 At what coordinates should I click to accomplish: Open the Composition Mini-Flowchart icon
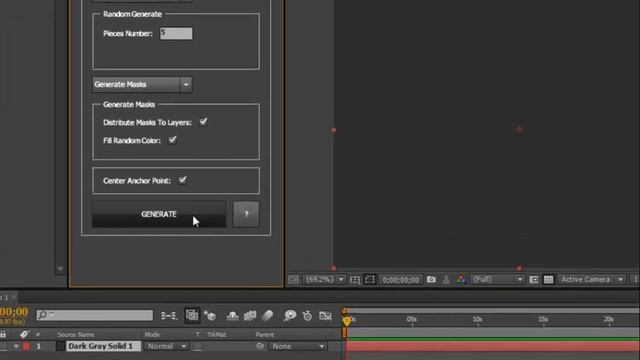pos(169,316)
